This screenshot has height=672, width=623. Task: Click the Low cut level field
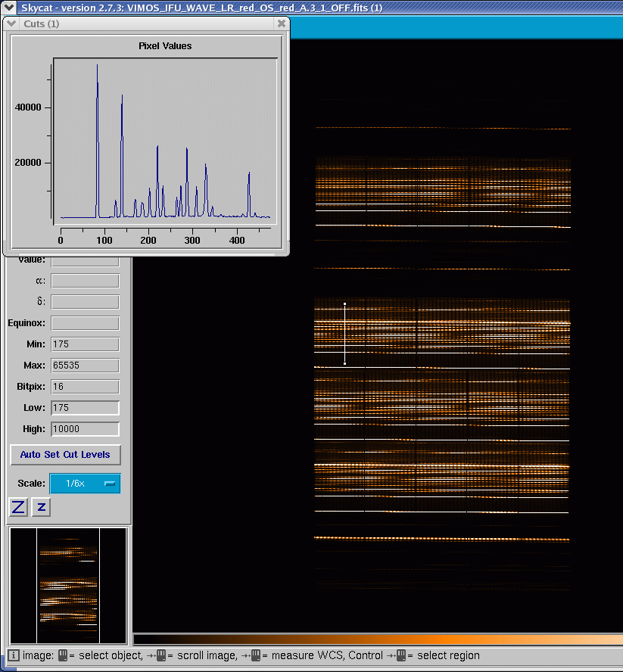click(85, 408)
